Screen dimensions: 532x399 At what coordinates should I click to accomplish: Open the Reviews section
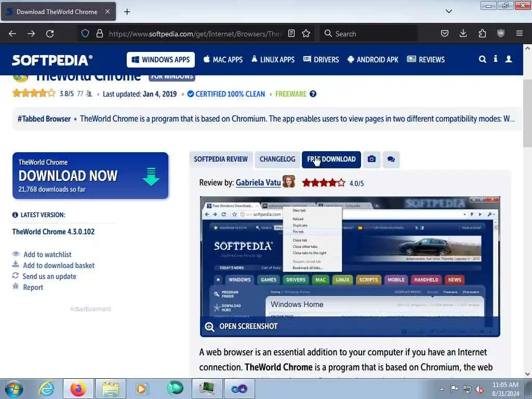coord(425,60)
